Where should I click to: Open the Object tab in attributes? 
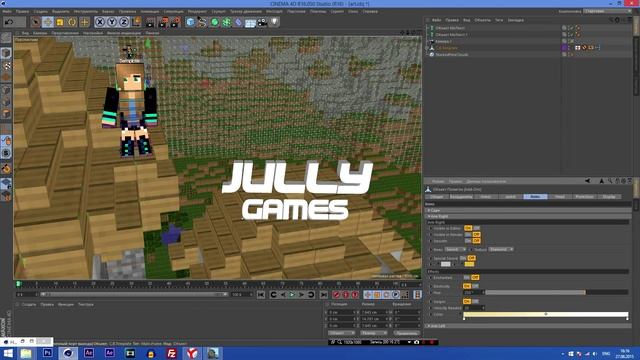click(436, 197)
